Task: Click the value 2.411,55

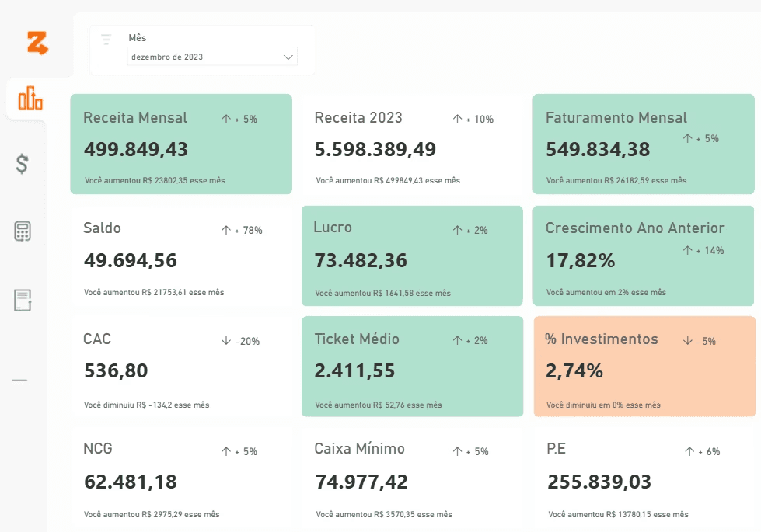Action: click(354, 371)
